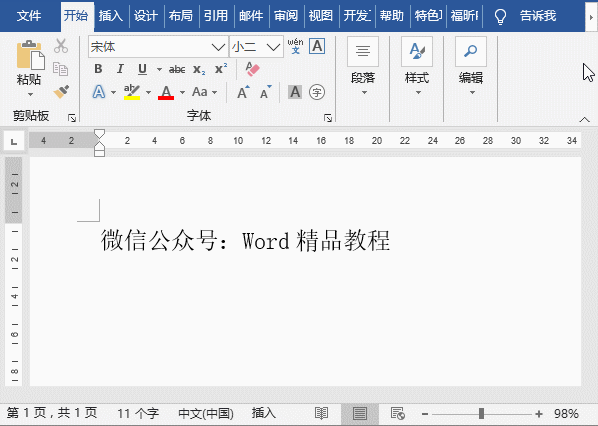Apply yellow text highlight color
Viewport: 598px width, 426px height.
[132, 92]
